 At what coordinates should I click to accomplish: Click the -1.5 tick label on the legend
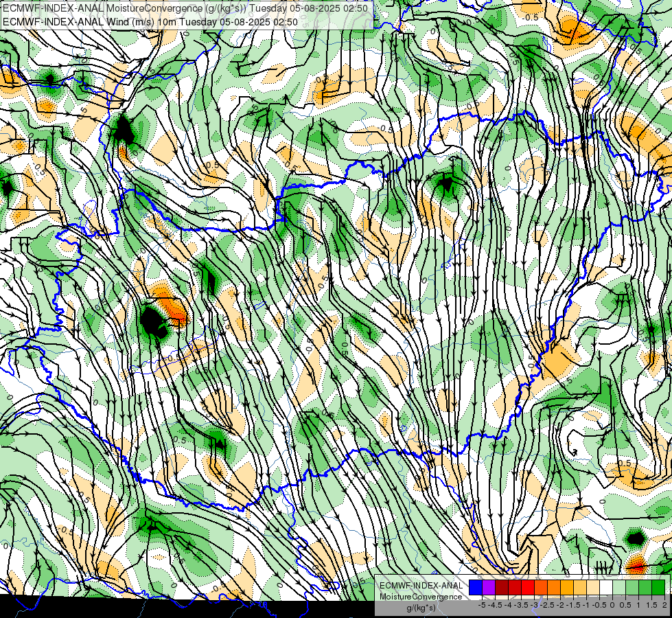[573, 605]
